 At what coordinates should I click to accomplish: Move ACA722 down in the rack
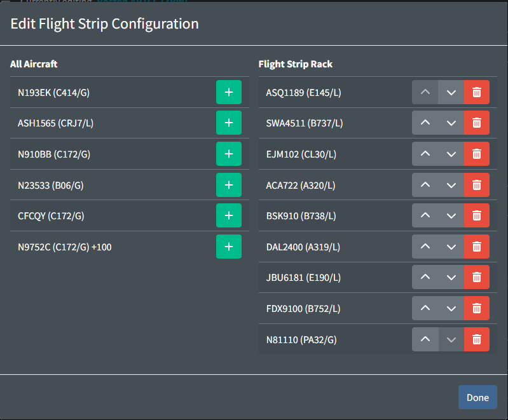tap(451, 185)
